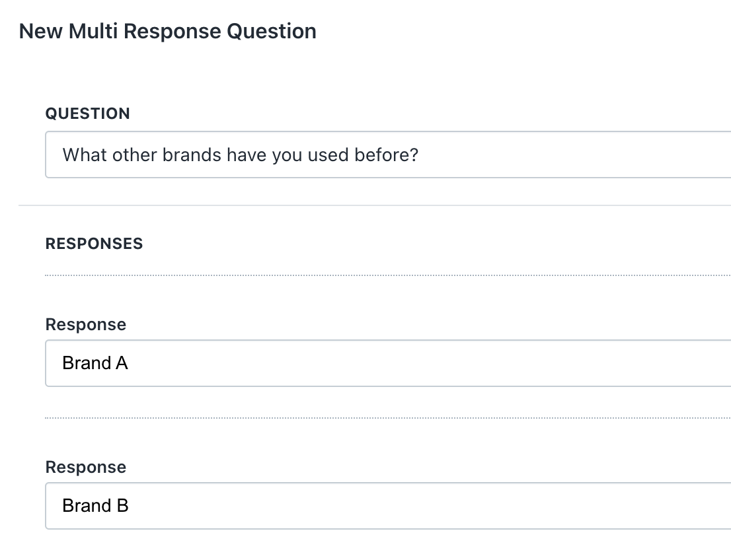This screenshot has height=560, width=731.
Task: Click the word 'you' in question field
Action: 287,155
